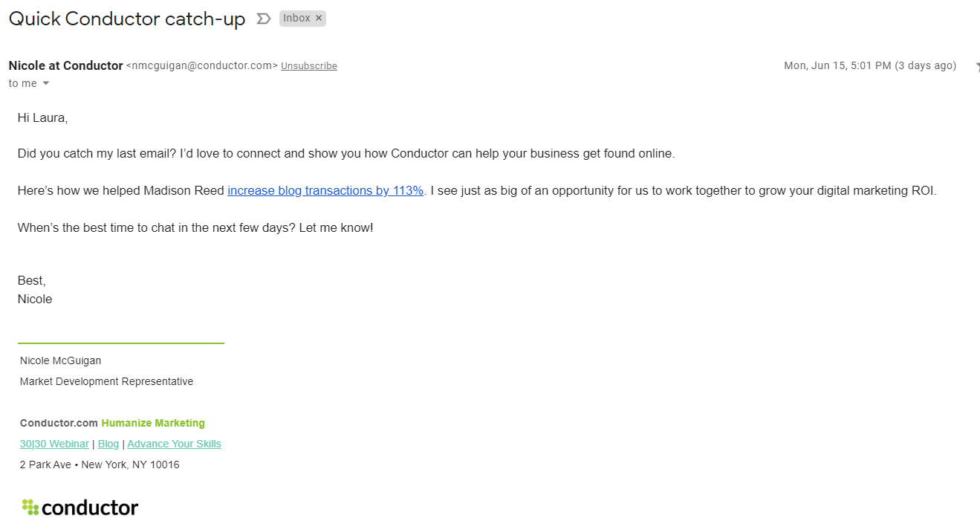Toggle the importance marker beside the subject

click(x=263, y=19)
